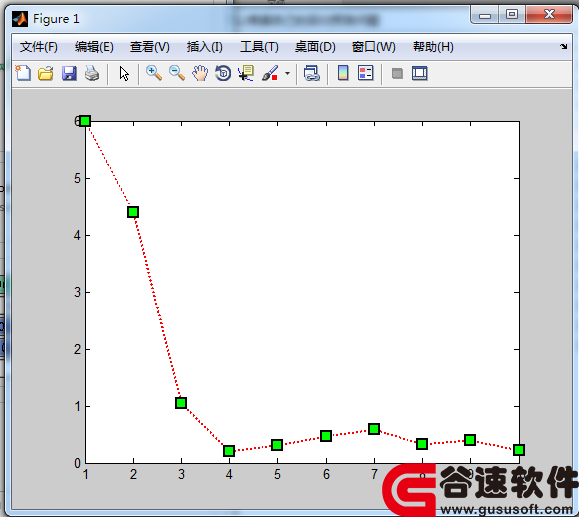Enable the Rotate 3D tool
This screenshot has height=517, width=579.
[x=223, y=73]
